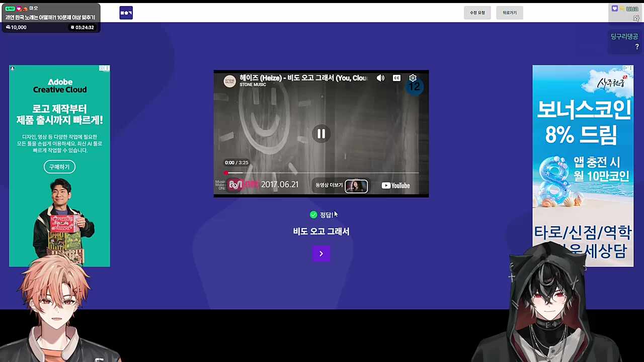Click the heart icon beside the streamer name
Screen dimensions: 644x362
[x=19, y=9]
